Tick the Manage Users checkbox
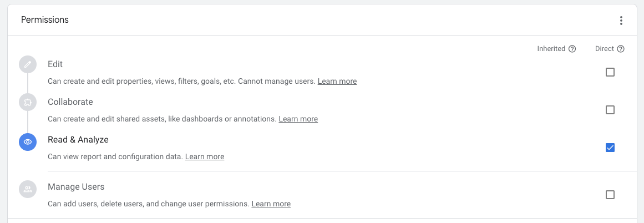The image size is (644, 223). tap(610, 195)
